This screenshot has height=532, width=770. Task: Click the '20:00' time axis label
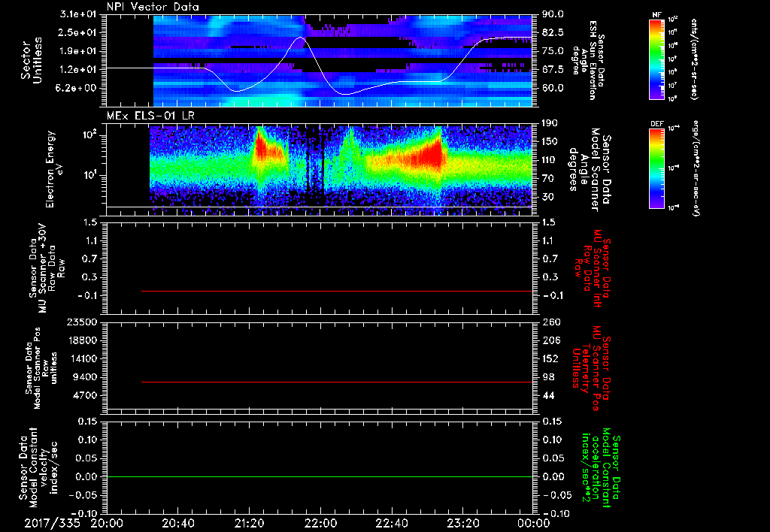click(x=107, y=523)
